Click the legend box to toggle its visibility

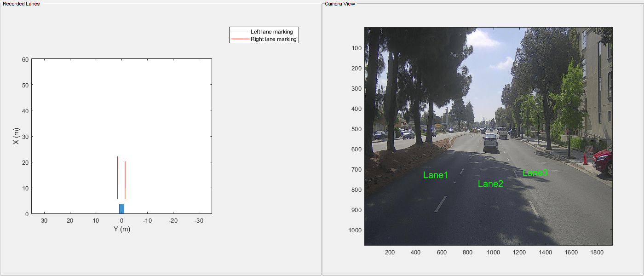click(264, 35)
